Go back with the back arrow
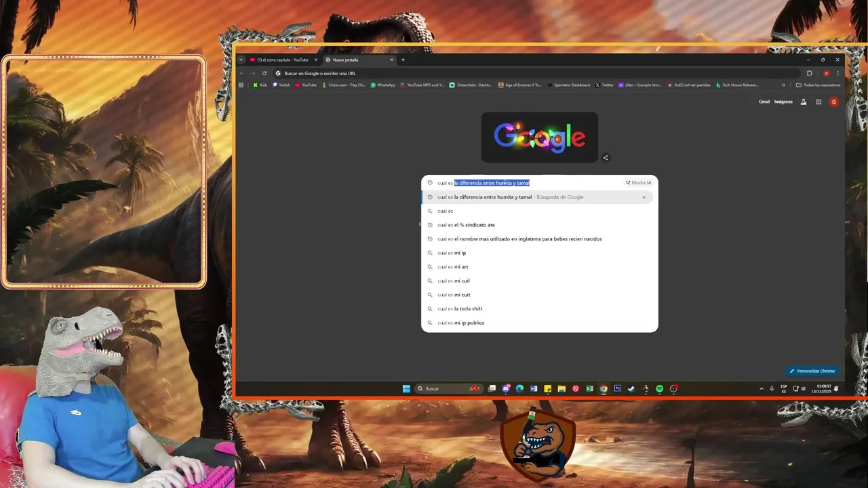868x488 pixels. pos(241,73)
